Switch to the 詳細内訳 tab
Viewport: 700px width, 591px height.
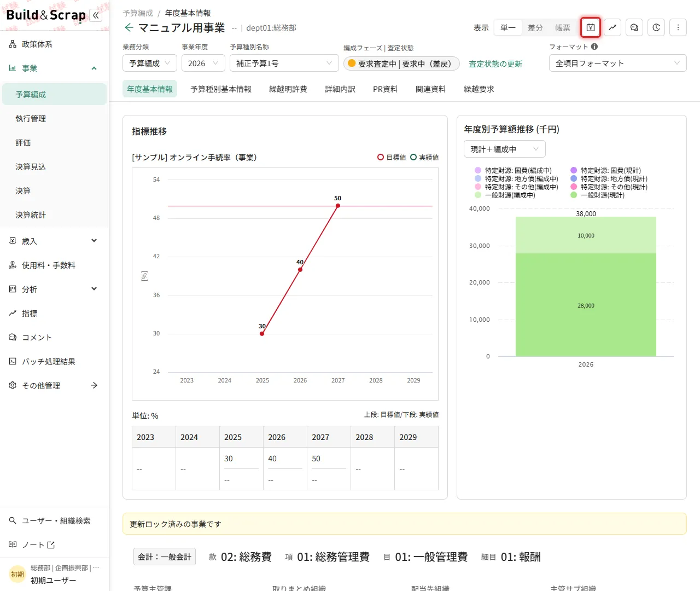click(x=340, y=89)
